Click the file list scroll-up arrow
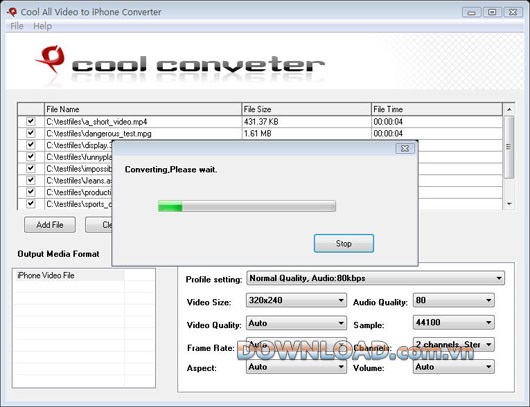Viewport: 530px width, 407px height. point(509,109)
